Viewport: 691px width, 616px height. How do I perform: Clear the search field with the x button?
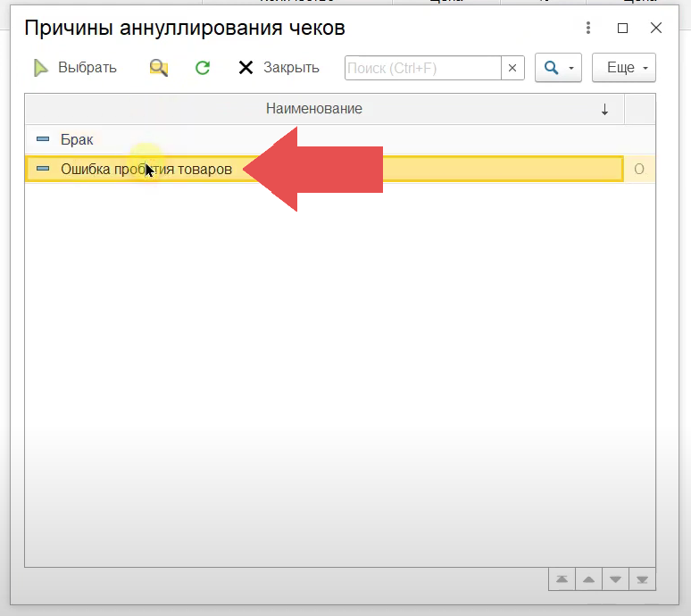pyautogui.click(x=512, y=68)
